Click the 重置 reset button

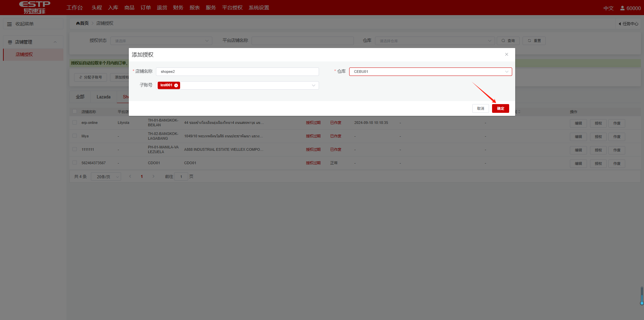534,41
